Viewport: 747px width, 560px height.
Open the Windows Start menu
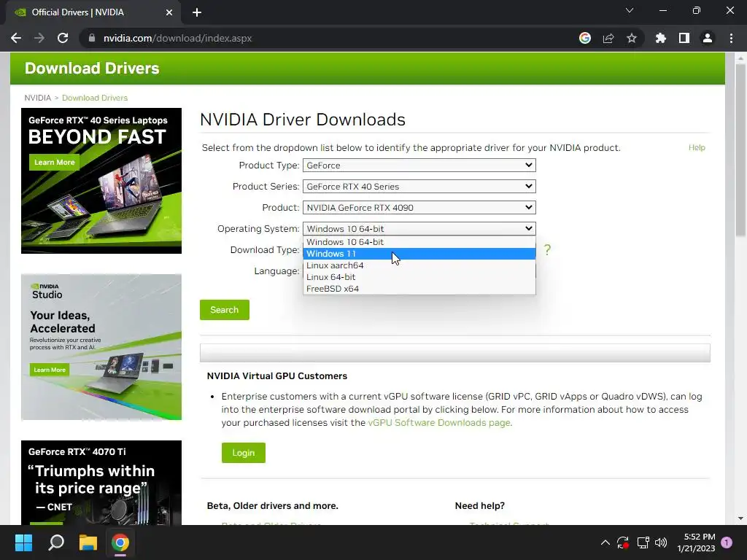23,542
